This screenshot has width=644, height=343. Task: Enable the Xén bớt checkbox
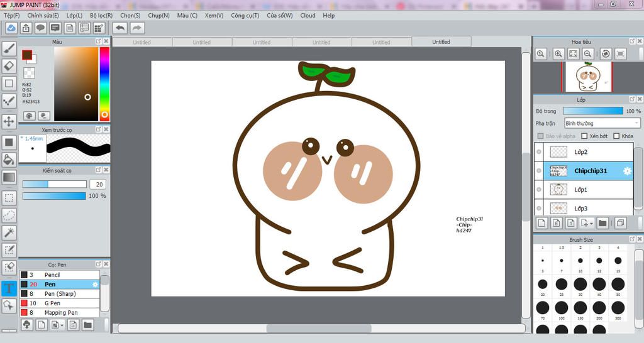click(584, 136)
